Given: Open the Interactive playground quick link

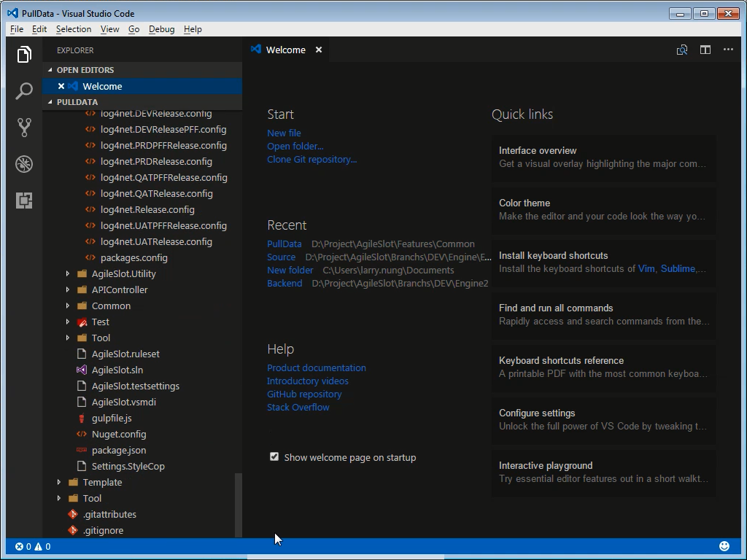Looking at the screenshot, I should pyautogui.click(x=603, y=472).
